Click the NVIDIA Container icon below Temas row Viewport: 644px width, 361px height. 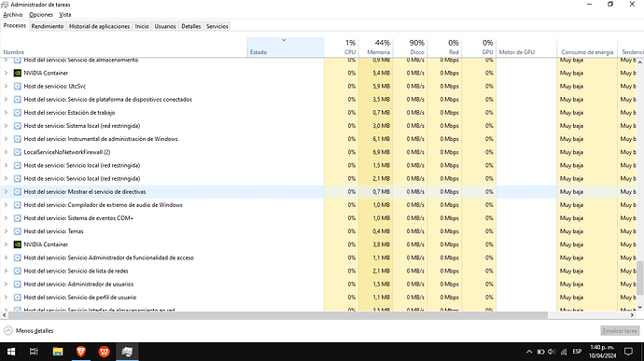[17, 244]
